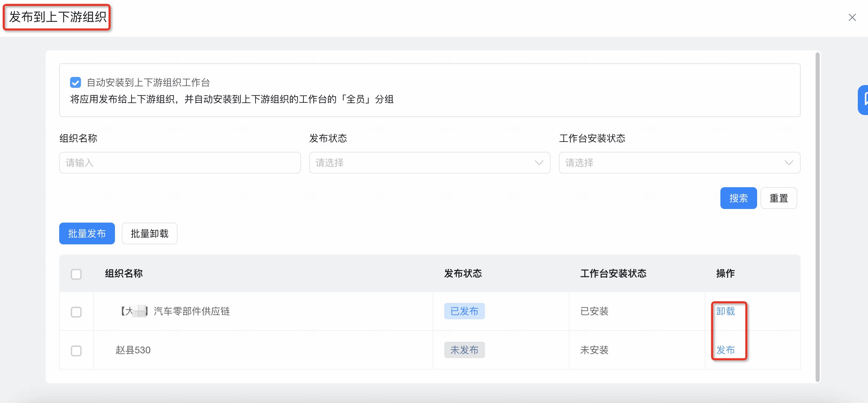Screen dimensions: 868x403
Task: Click 批量发布 button
Action: point(87,233)
